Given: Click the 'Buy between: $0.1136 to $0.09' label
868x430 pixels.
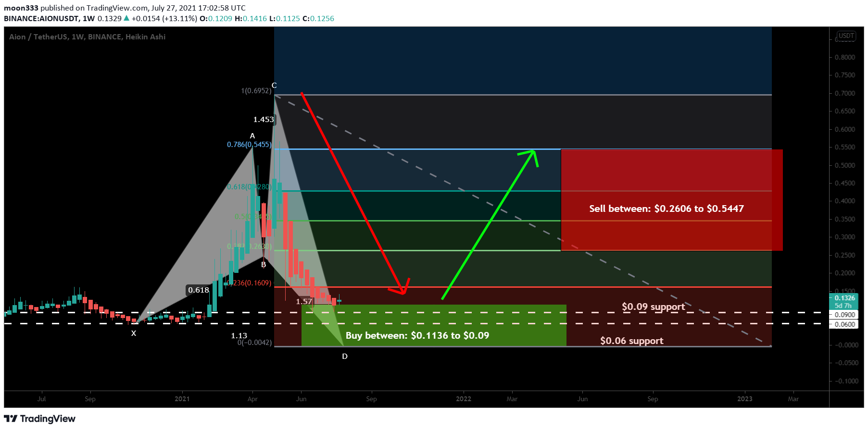Looking at the screenshot, I should pyautogui.click(x=417, y=335).
